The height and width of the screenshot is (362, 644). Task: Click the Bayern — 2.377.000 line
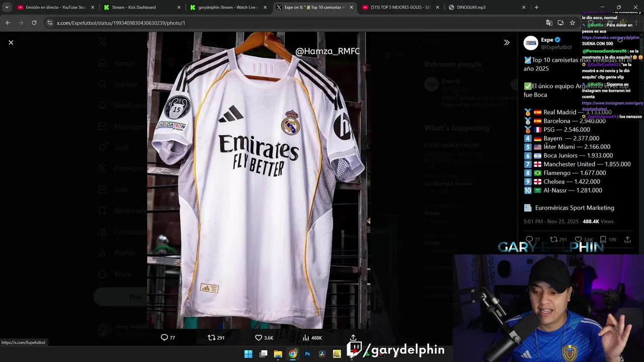(x=561, y=138)
